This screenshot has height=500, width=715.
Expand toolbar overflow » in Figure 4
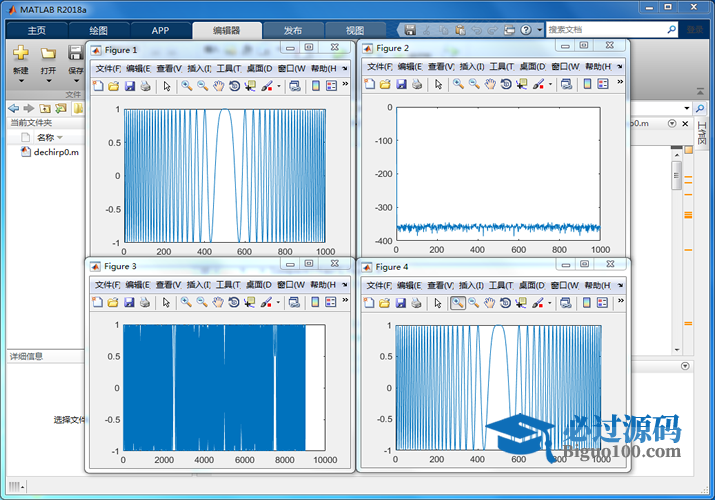point(621,301)
